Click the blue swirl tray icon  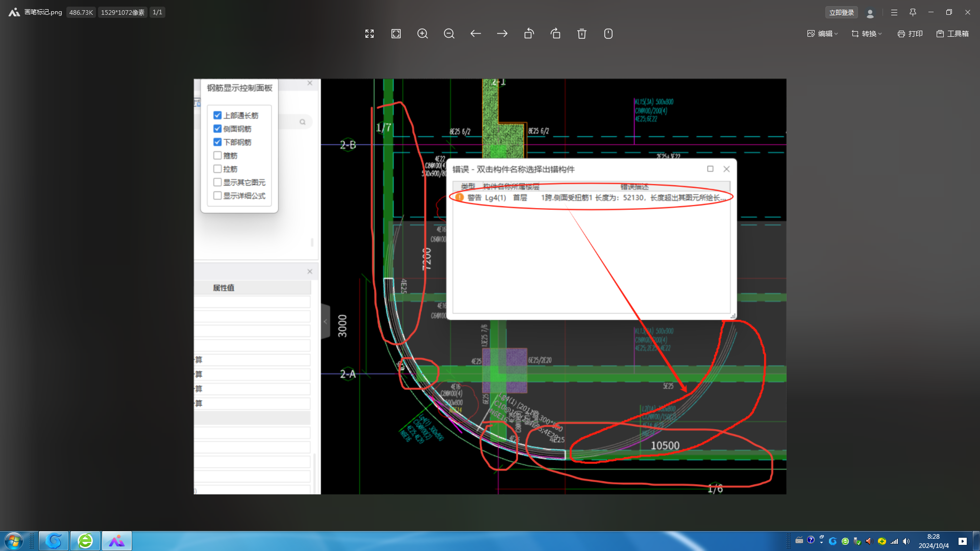833,541
